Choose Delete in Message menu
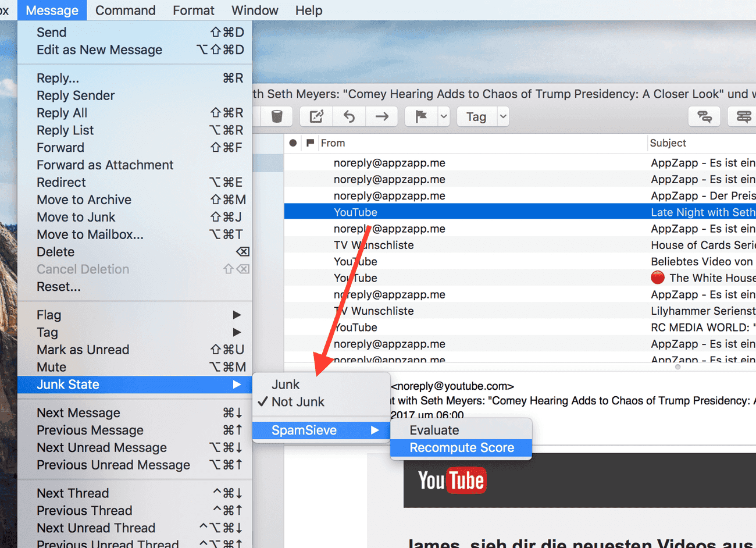 pyautogui.click(x=135, y=252)
